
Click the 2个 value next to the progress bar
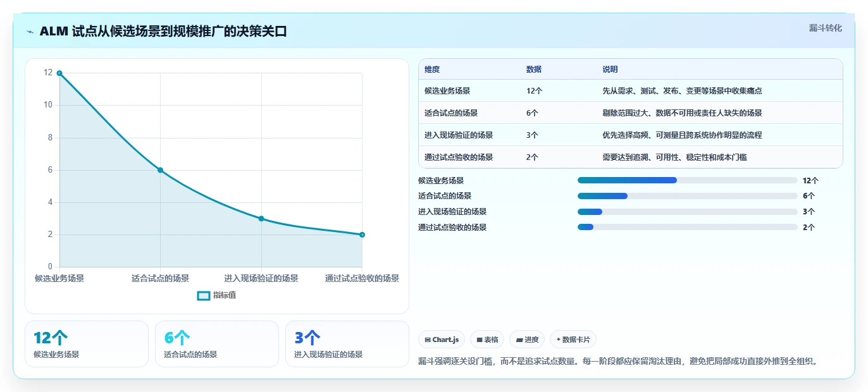point(809,227)
